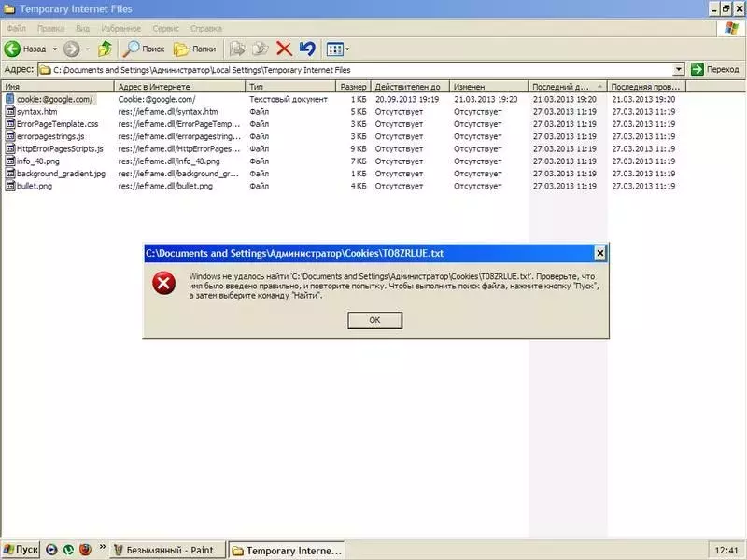Screen dimensions: 747x560
Task: Click the Copy To toolbar icon
Action: click(261, 49)
